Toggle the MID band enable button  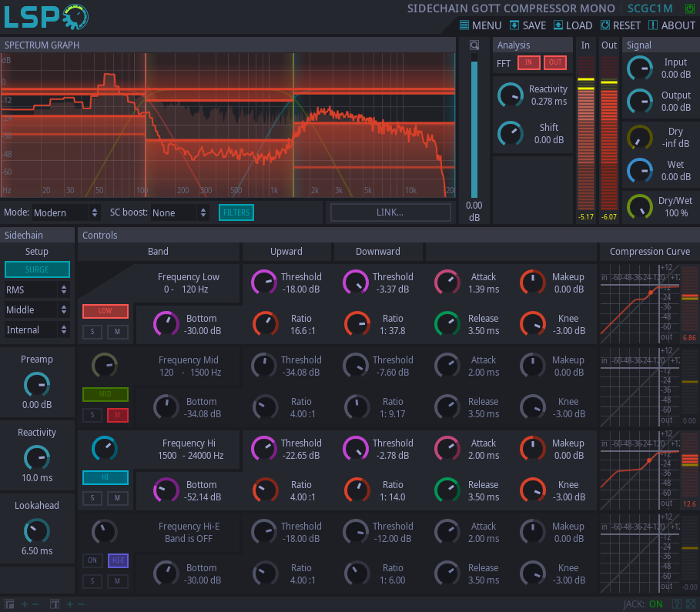click(x=106, y=393)
